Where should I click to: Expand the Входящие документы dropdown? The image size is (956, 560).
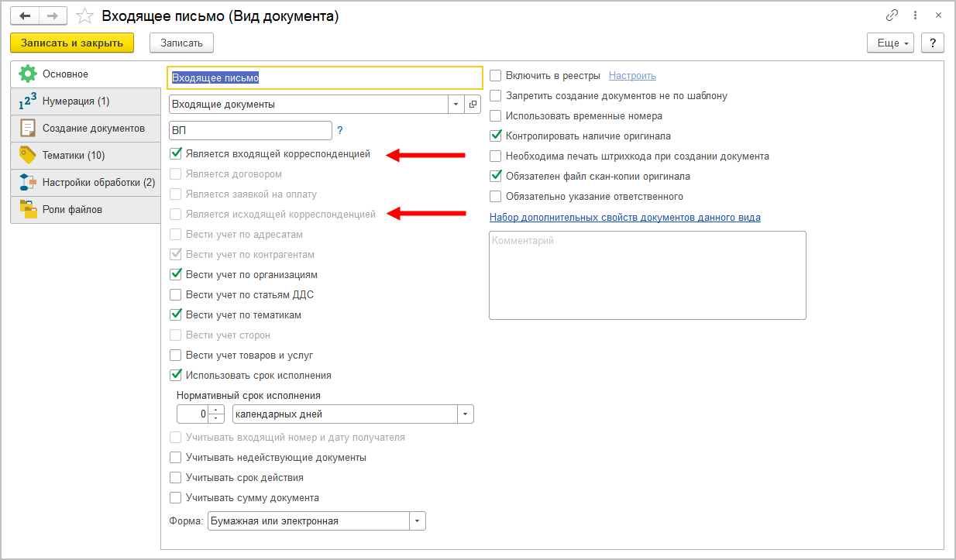pyautogui.click(x=456, y=105)
